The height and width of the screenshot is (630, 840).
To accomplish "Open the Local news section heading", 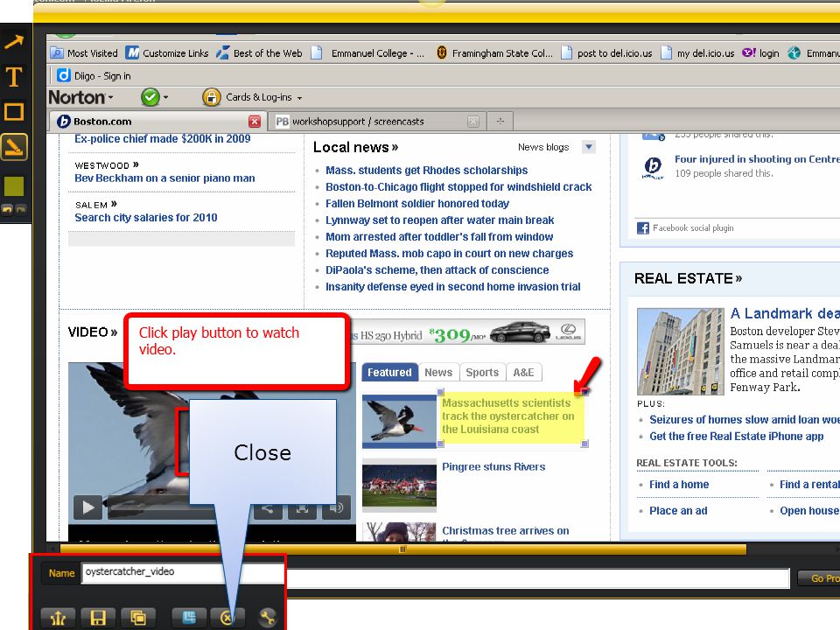I will 356,147.
